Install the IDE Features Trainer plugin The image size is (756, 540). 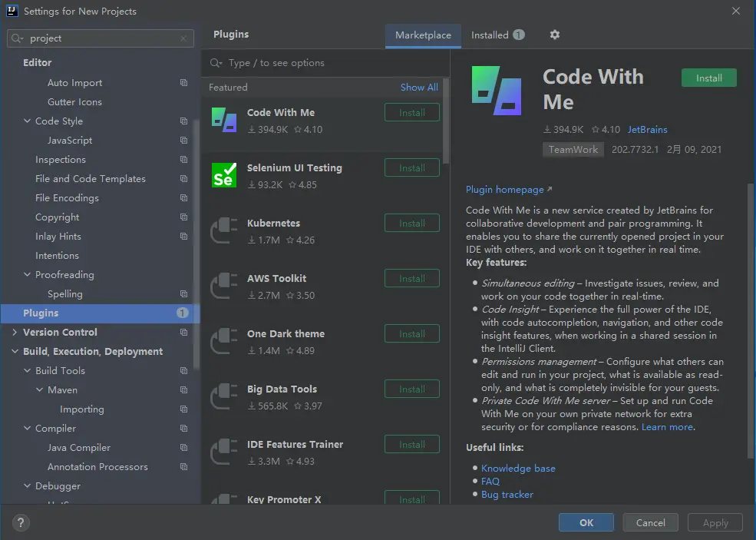point(411,445)
